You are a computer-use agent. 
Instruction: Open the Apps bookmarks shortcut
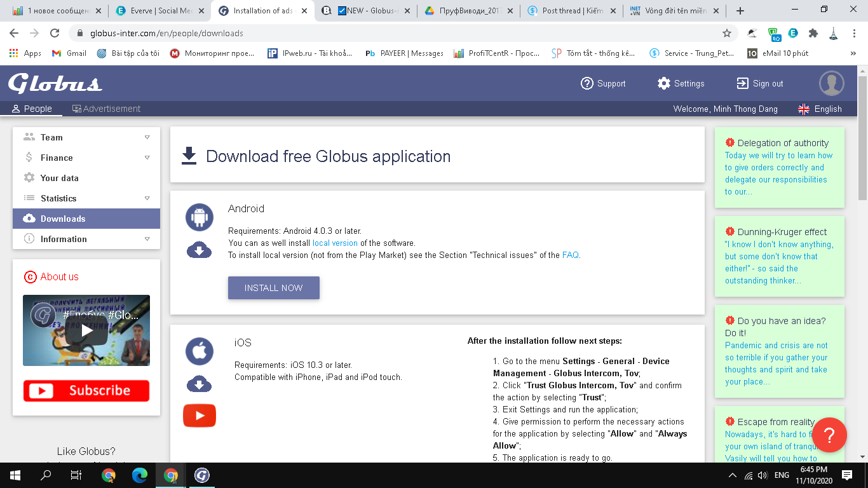pyautogui.click(x=25, y=53)
